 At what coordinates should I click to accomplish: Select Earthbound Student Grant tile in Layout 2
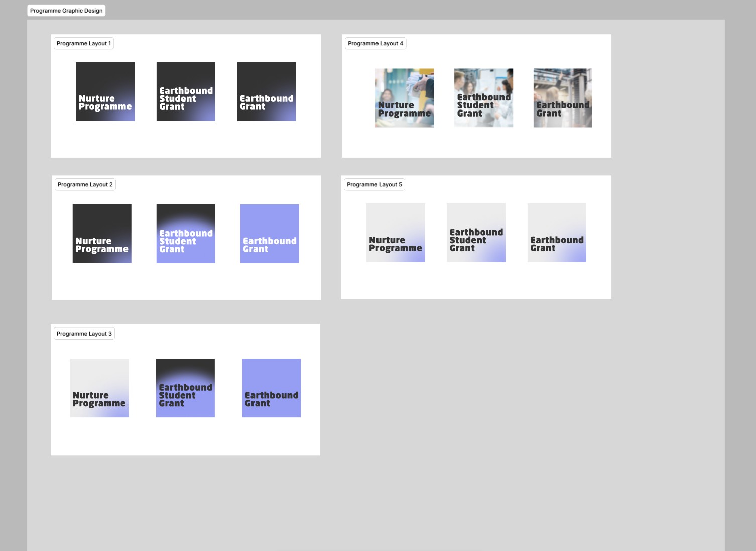186,234
